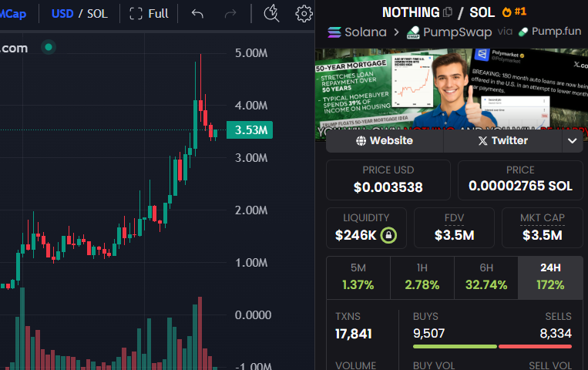Click the 0.00002765 SOL price box
Viewport: 588px width, 370px height.
pos(520,180)
